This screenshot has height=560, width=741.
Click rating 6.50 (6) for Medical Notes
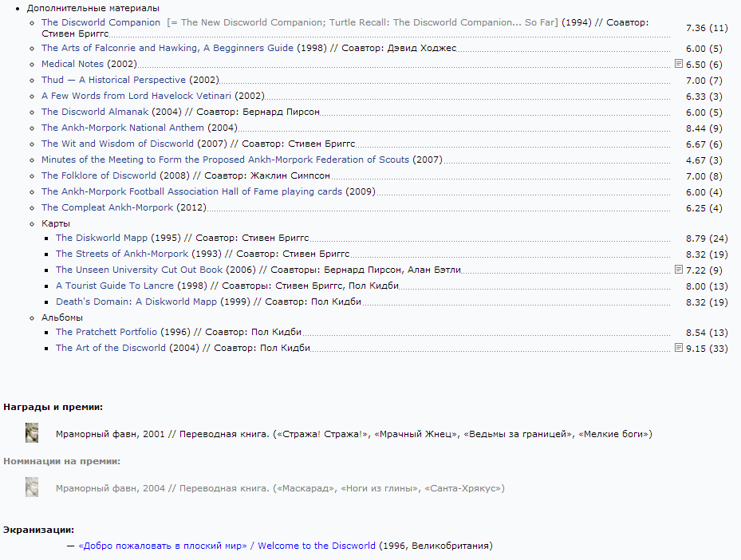coord(704,65)
